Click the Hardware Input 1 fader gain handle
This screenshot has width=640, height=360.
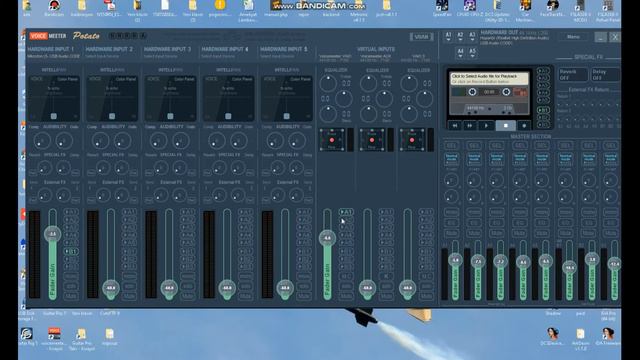52,234
